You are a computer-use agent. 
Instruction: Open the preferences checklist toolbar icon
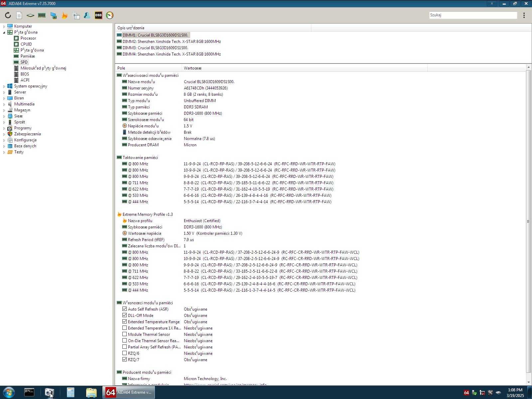click(76, 15)
